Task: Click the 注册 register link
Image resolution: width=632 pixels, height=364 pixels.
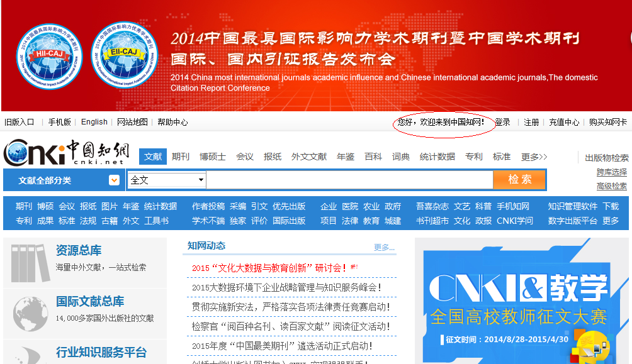Action: (x=531, y=122)
